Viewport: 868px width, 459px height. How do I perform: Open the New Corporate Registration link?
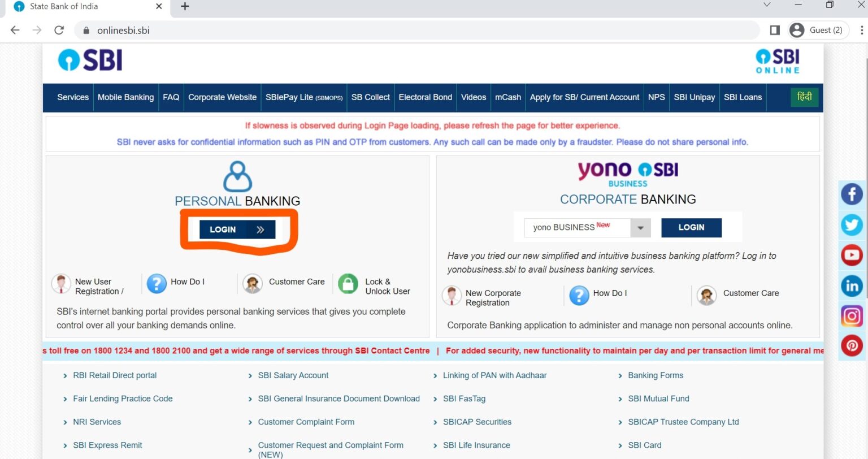click(x=493, y=298)
